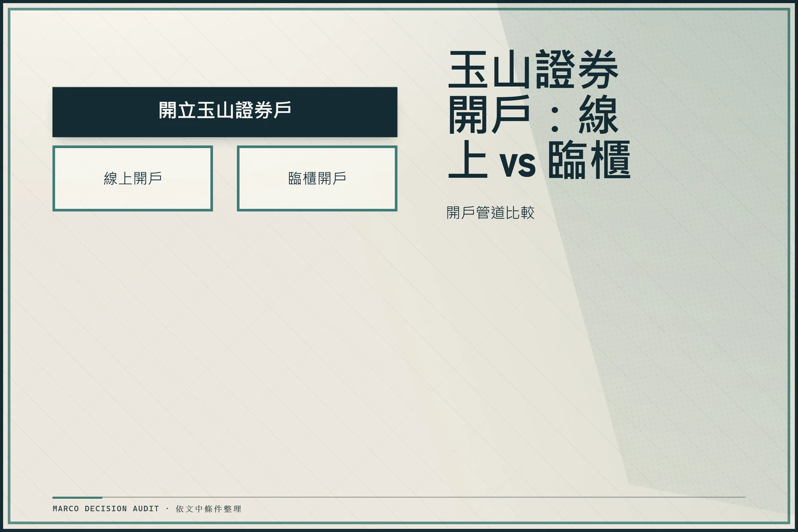Viewport: 798px width, 532px height.
Task: Select the 臨櫃開戶 box
Action: pos(317,178)
